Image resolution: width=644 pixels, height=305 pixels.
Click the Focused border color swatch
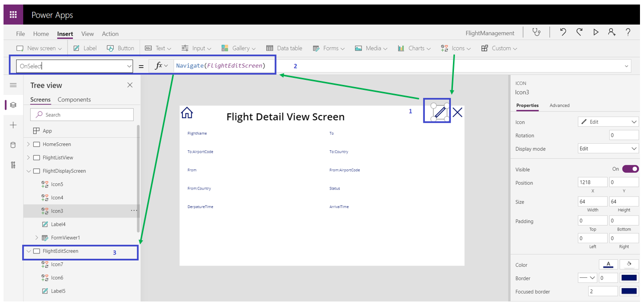click(x=628, y=291)
